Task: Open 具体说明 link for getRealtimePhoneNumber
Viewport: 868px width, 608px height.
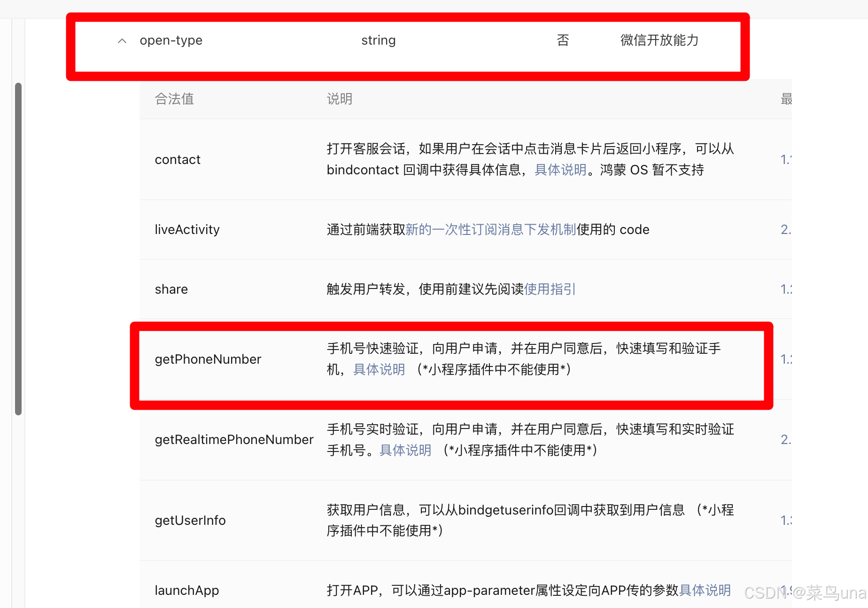Action: tap(404, 450)
